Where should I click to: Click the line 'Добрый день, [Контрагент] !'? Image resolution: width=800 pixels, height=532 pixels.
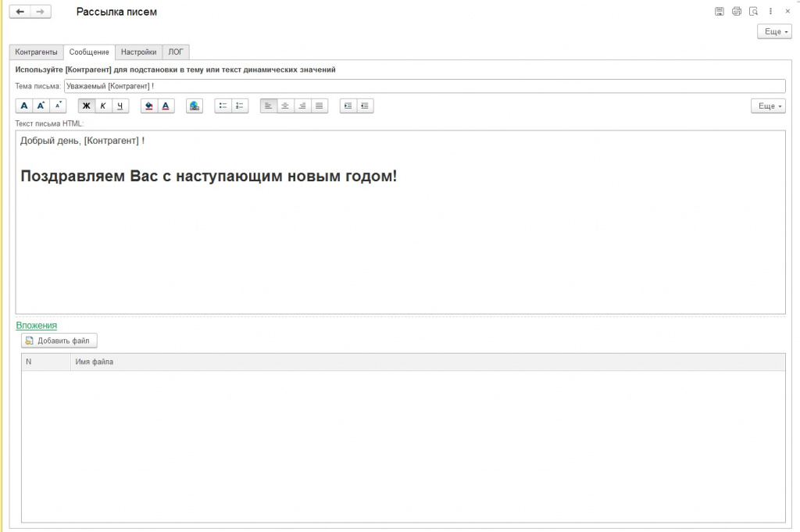tap(82, 141)
